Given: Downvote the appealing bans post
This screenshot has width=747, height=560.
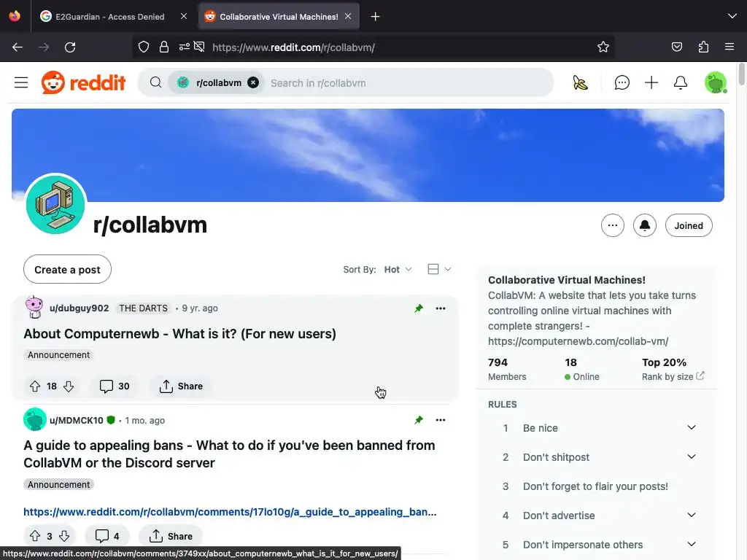Looking at the screenshot, I should (x=64, y=536).
